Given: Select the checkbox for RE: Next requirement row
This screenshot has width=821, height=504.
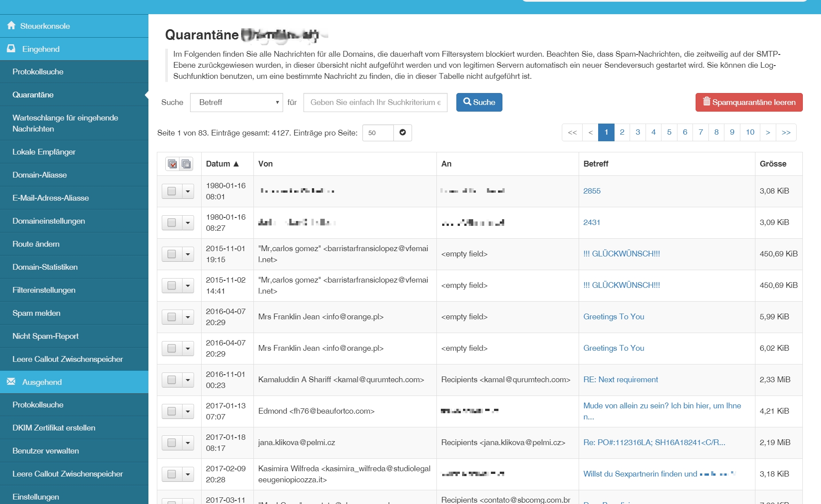Looking at the screenshot, I should pyautogui.click(x=172, y=380).
